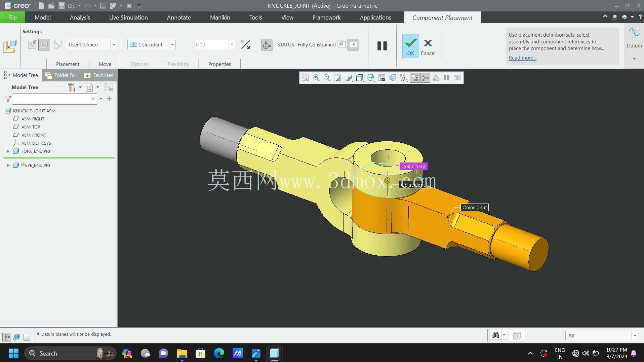Screen dimensions: 644x362
Task: Expand the Datum group arrow
Action: click(634, 59)
